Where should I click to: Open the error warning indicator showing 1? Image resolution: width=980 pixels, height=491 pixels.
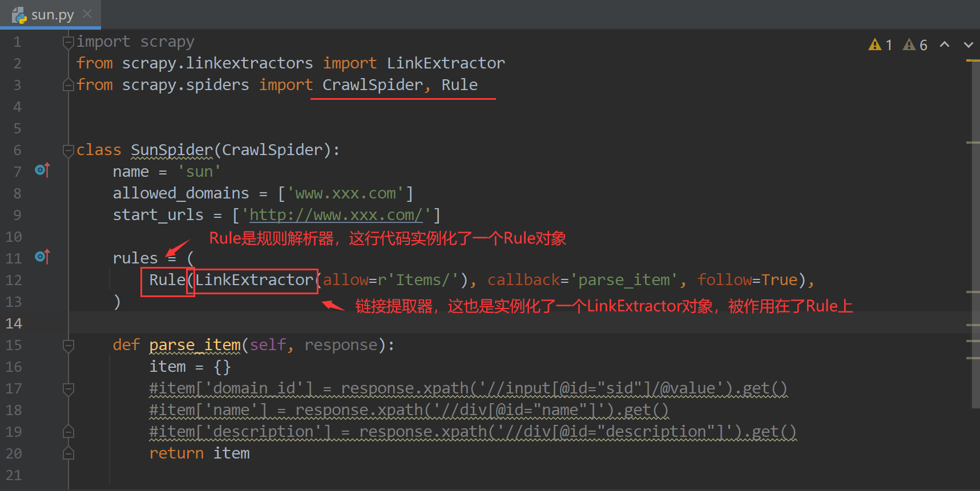tap(880, 44)
